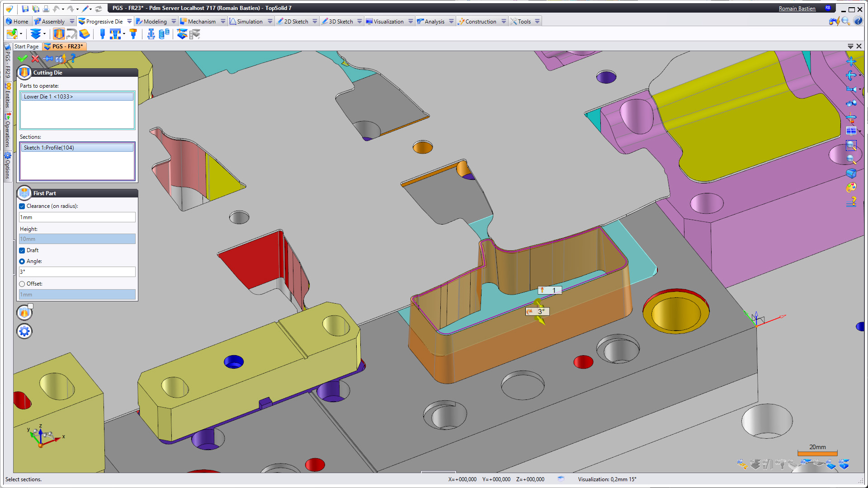Click the Clearance 1mm input field
The image size is (868, 488).
[x=77, y=217]
